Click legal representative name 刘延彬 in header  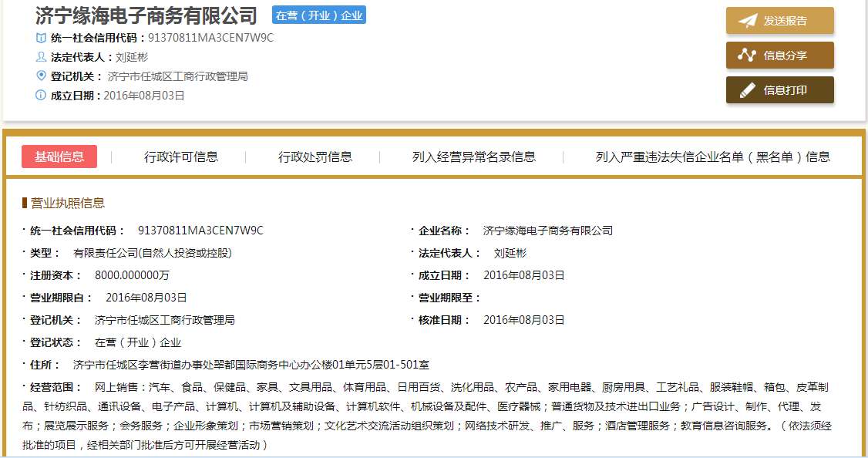click(x=132, y=57)
